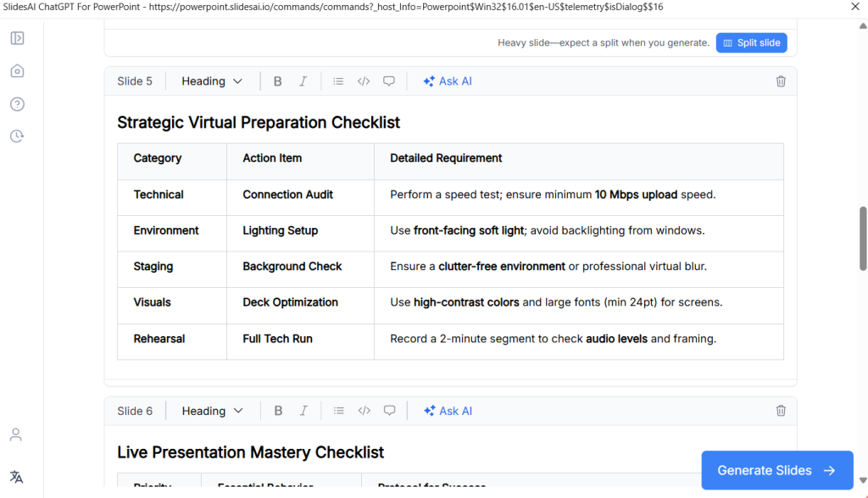The height and width of the screenshot is (498, 868).
Task: Add comment on Slide 6 toolbar
Action: point(389,411)
